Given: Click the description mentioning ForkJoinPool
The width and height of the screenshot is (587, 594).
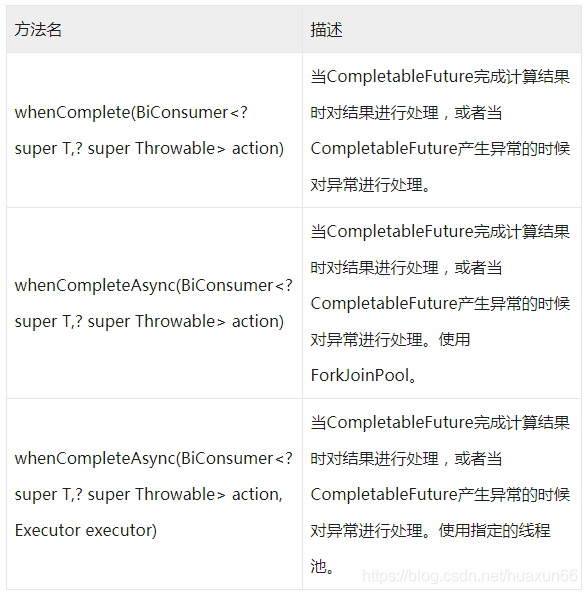Looking at the screenshot, I should coord(440,303).
